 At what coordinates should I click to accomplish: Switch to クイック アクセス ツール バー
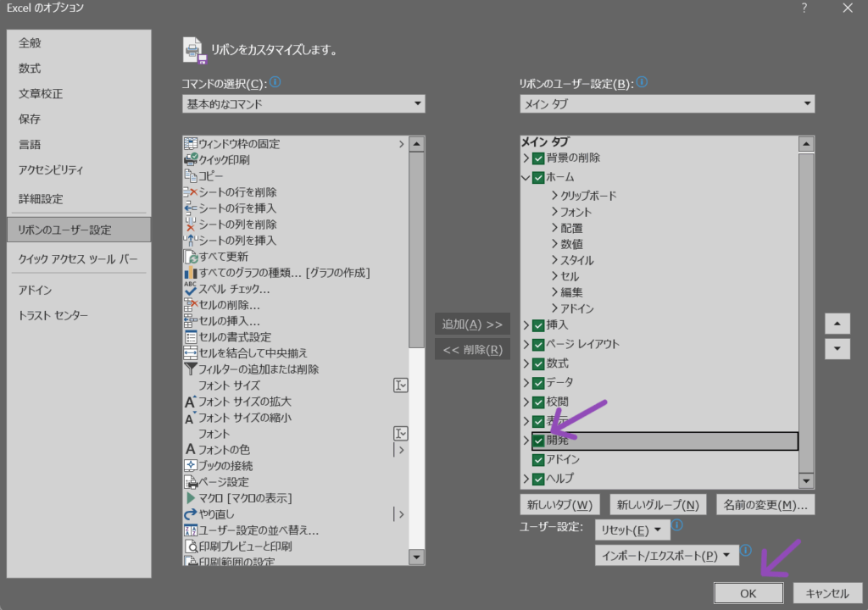pyautogui.click(x=78, y=259)
